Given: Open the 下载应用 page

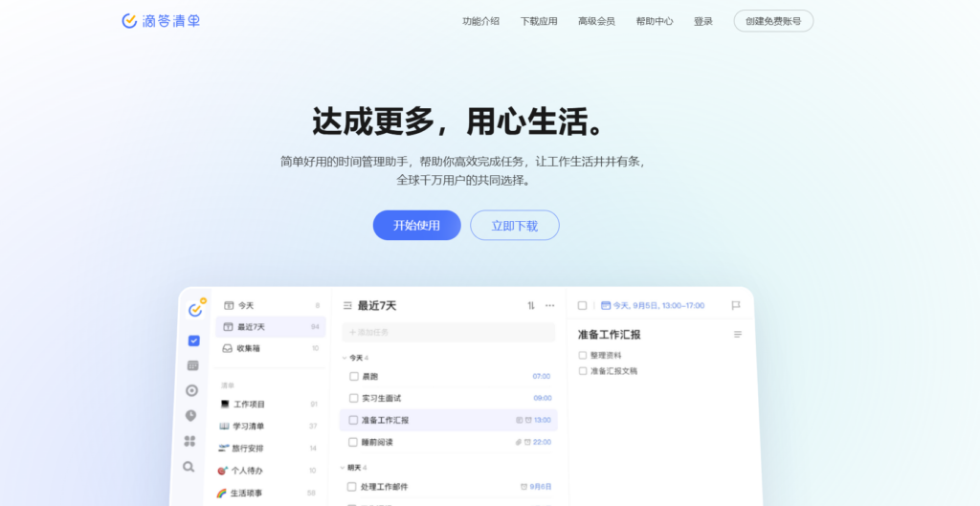Looking at the screenshot, I should click(x=539, y=21).
